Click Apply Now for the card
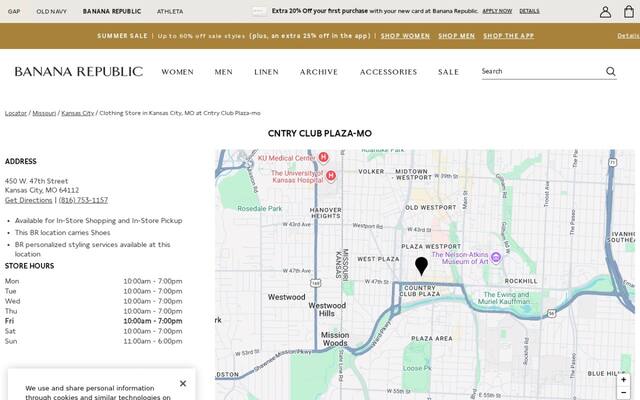This screenshot has height=400, width=640. click(x=497, y=11)
